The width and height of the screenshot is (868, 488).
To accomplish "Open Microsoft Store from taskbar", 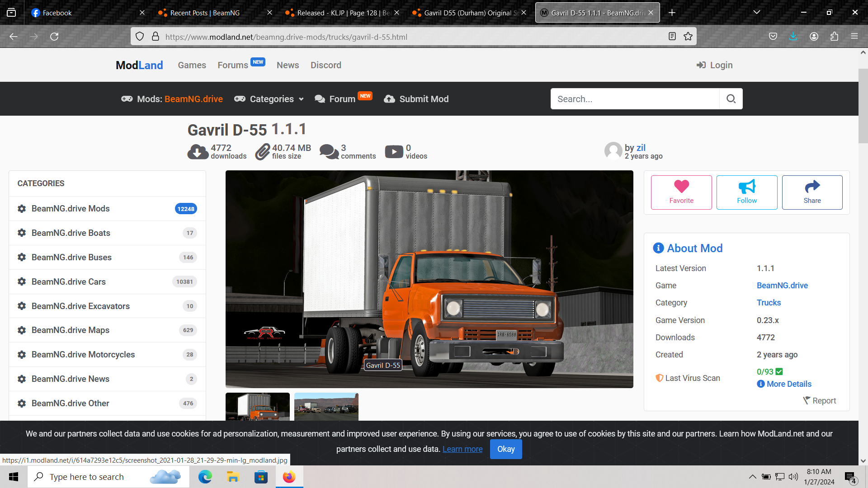I will [261, 477].
